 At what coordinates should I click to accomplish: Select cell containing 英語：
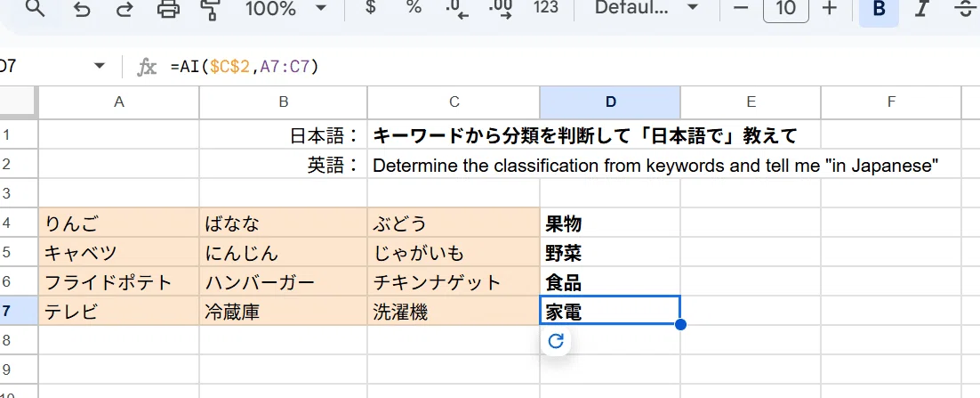[x=283, y=164]
